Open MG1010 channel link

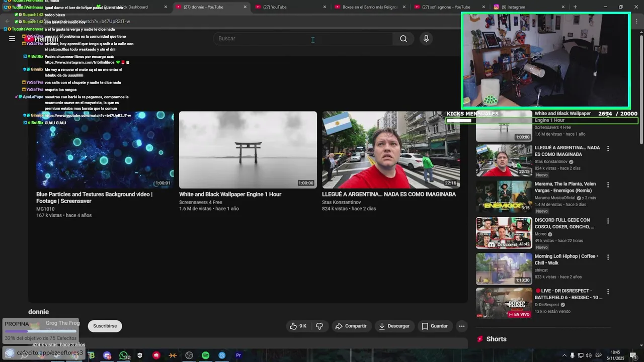click(45, 209)
